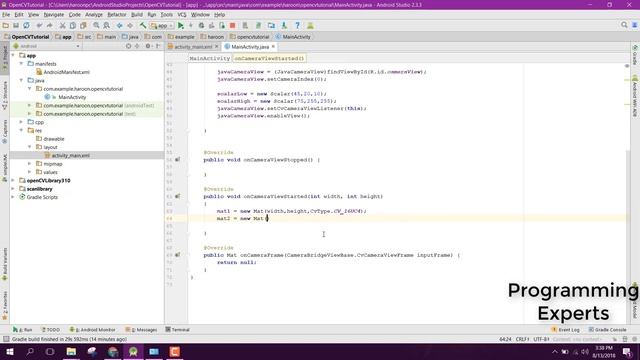
Task: Click the Project Structure toolbar icon
Action: click(271, 25)
